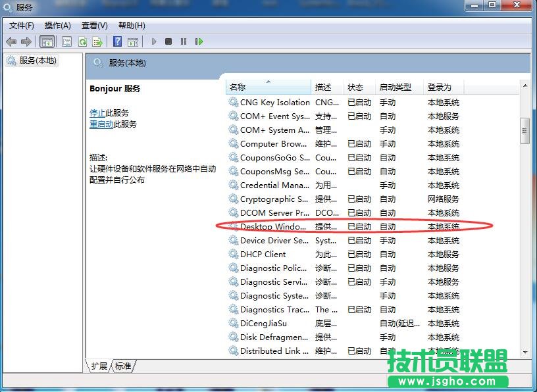The height and width of the screenshot is (392, 537).
Task: Click the 重启动此服务 link
Action: 102,124
